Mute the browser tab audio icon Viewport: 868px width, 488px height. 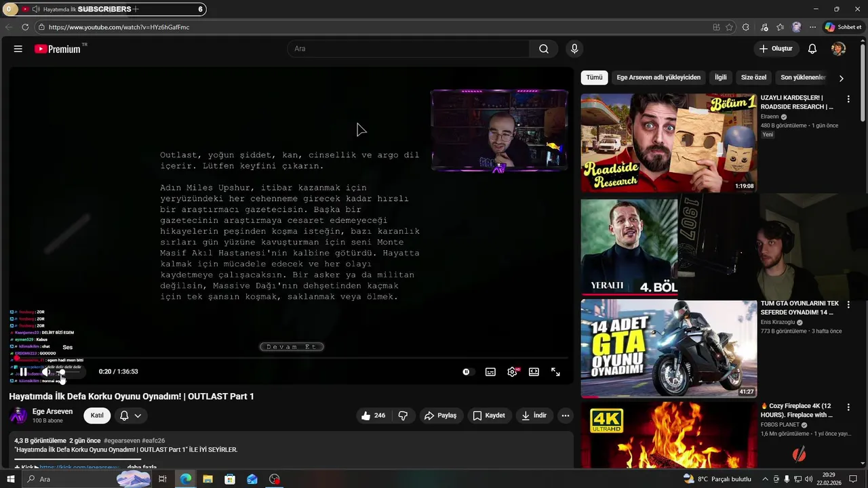coord(35,9)
